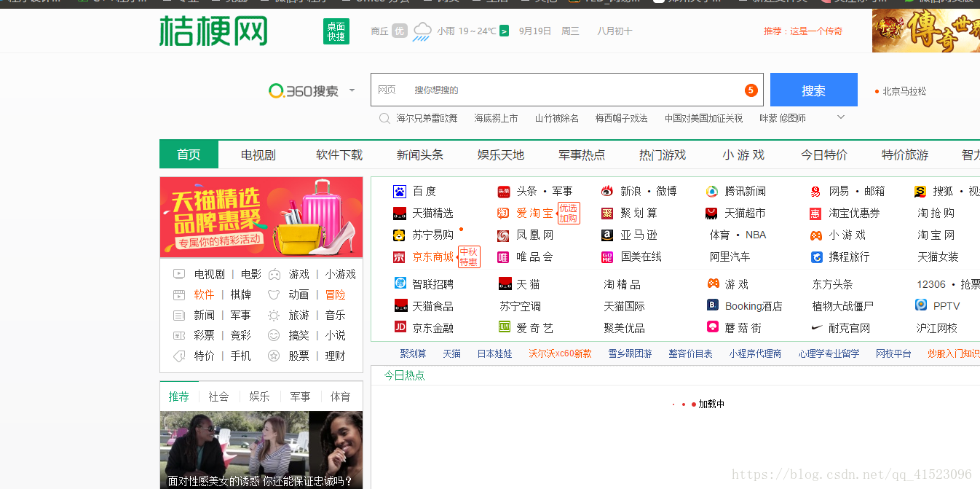This screenshot has height=489, width=980.
Task: Click the coupon icon beside 淘宝优惠券
Action: pos(815,214)
